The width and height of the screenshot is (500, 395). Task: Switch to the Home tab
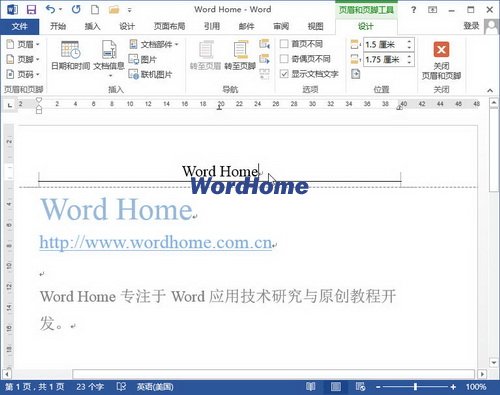click(58, 26)
